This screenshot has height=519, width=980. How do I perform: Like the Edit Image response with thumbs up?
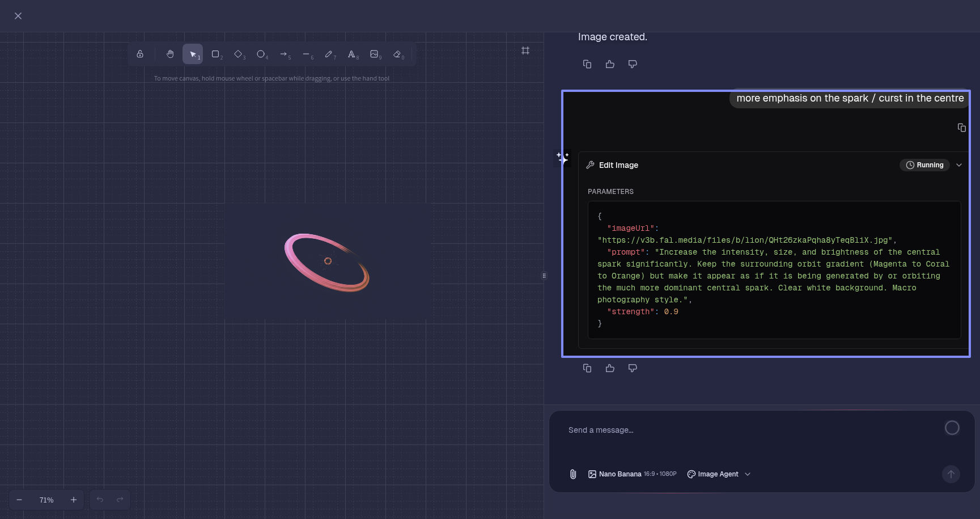[x=610, y=368]
